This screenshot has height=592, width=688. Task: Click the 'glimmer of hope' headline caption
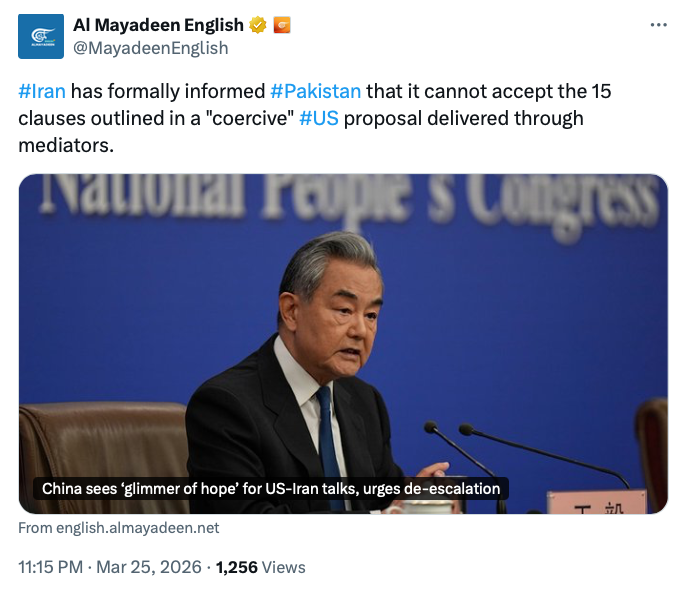[x=270, y=489]
